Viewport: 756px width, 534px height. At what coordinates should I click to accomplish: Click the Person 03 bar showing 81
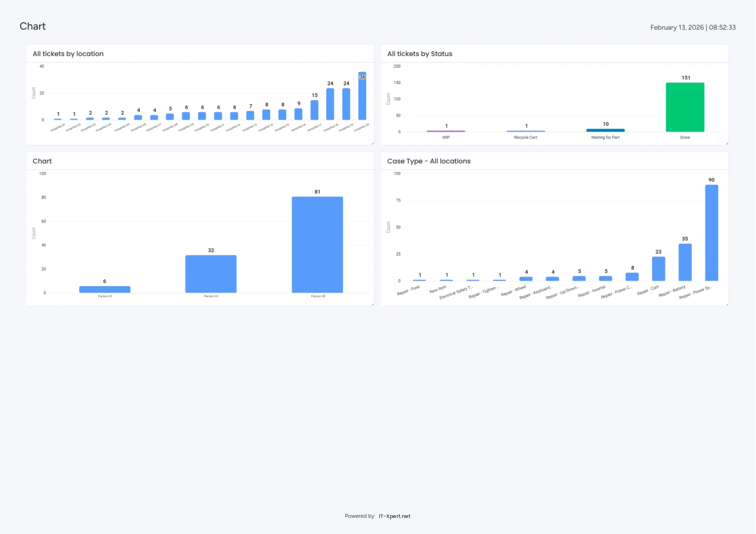pos(317,245)
